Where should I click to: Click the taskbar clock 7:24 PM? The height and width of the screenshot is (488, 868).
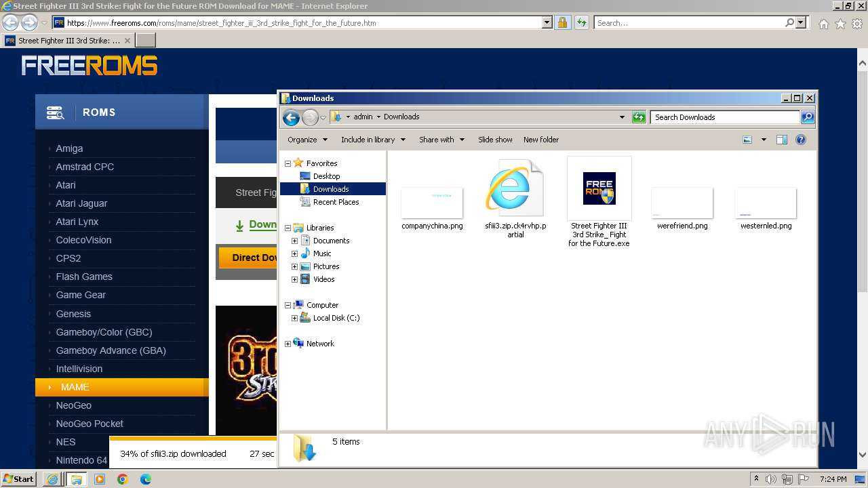[x=833, y=479]
